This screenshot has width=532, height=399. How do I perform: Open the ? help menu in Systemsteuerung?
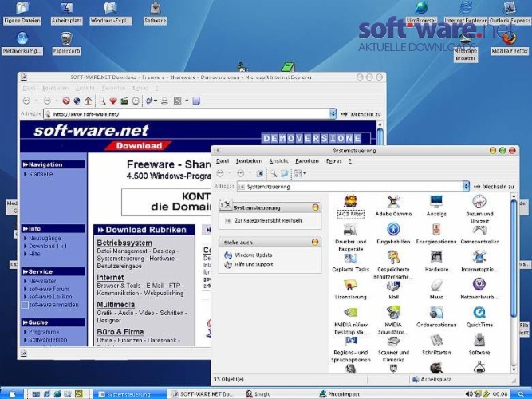coord(350,160)
